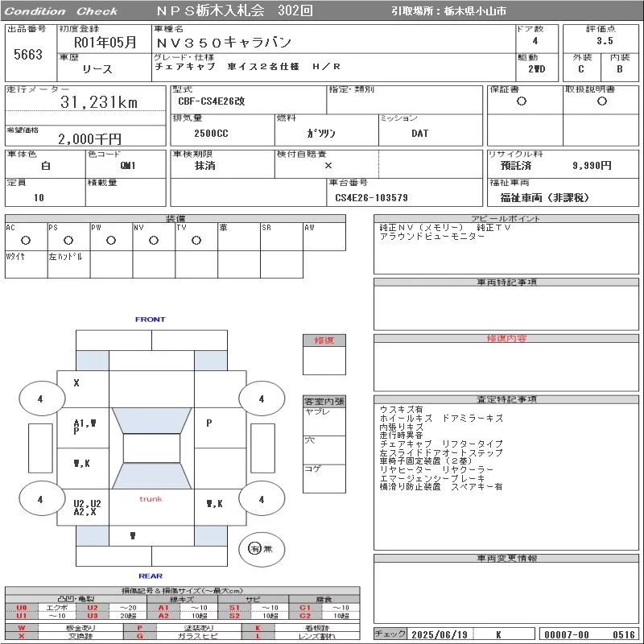Click the check date 2025/06/19
Viewport: 644px width, 644px height.
[440, 634]
